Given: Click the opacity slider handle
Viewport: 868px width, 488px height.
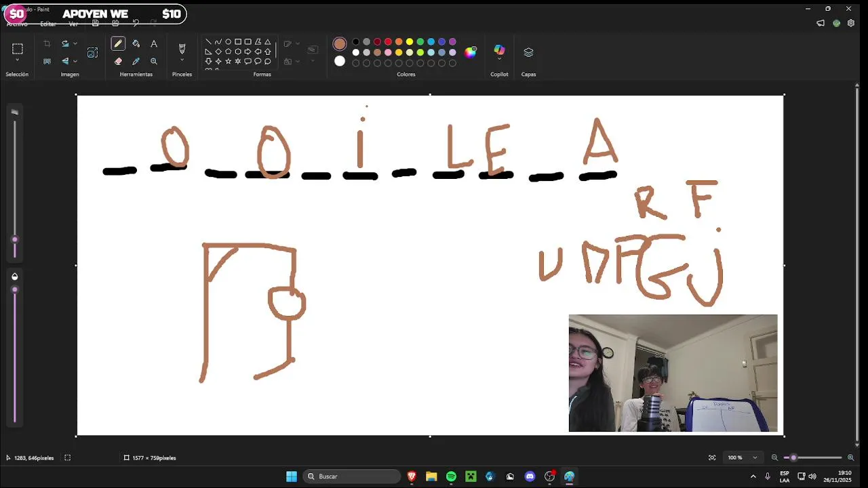Looking at the screenshot, I should tap(15, 289).
